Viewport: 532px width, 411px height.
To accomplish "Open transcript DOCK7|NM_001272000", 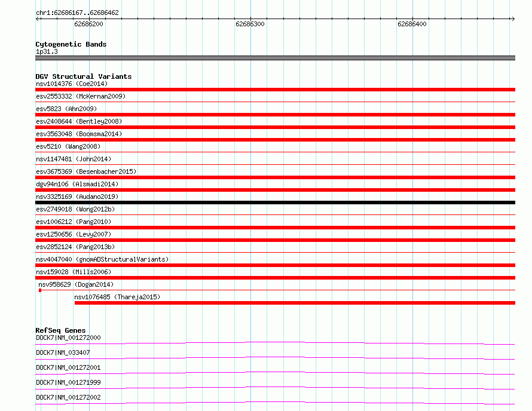I will [x=68, y=338].
